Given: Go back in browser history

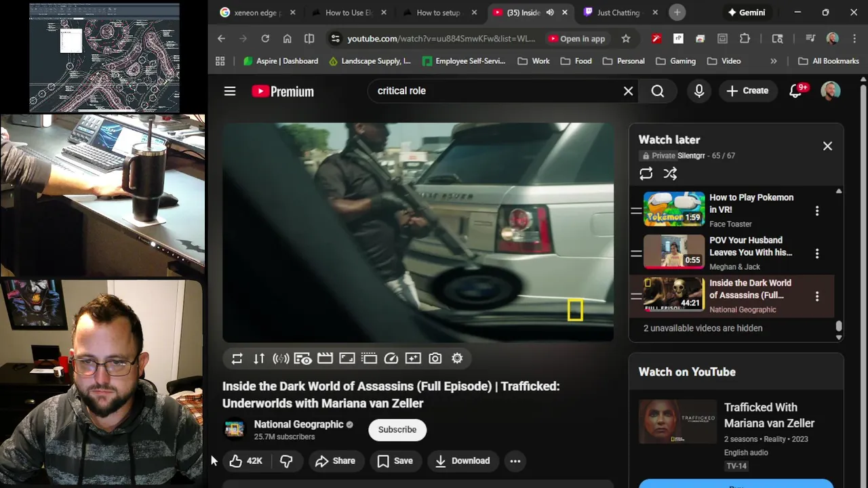Looking at the screenshot, I should click(221, 39).
